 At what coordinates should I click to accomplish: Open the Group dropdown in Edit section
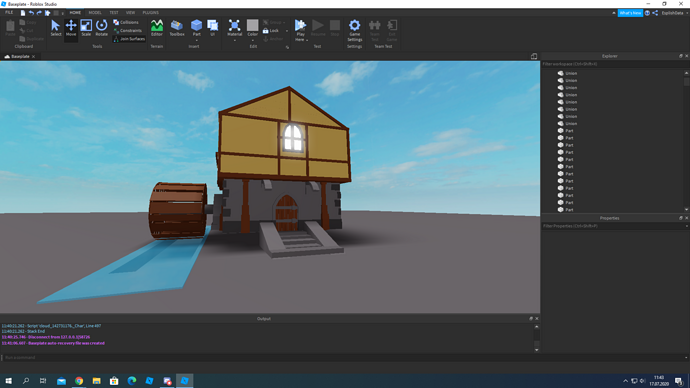tap(284, 22)
